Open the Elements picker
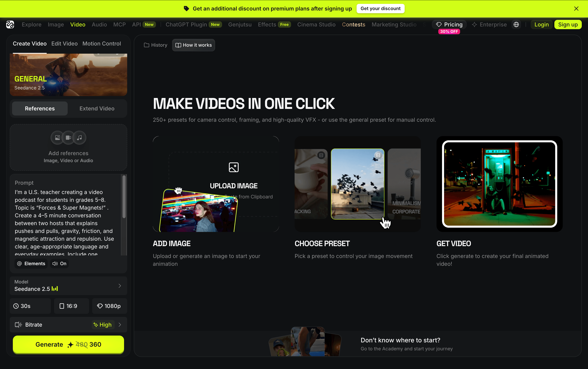Image resolution: width=588 pixels, height=369 pixels. click(x=31, y=264)
